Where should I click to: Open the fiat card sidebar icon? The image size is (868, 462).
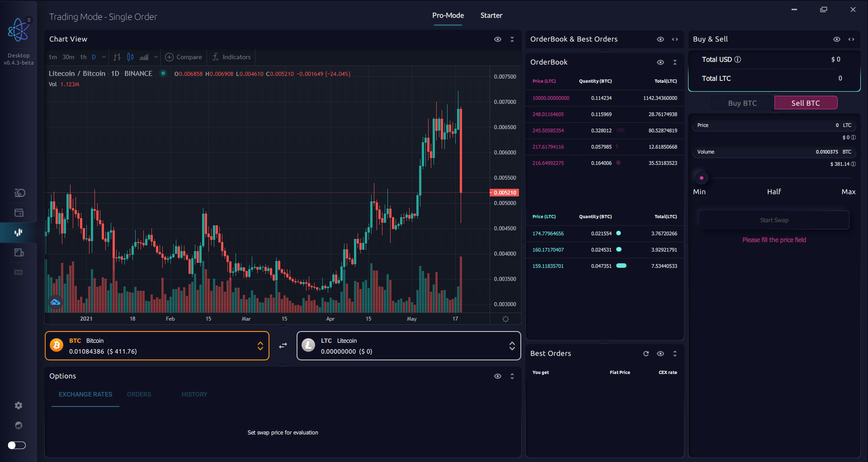19,272
